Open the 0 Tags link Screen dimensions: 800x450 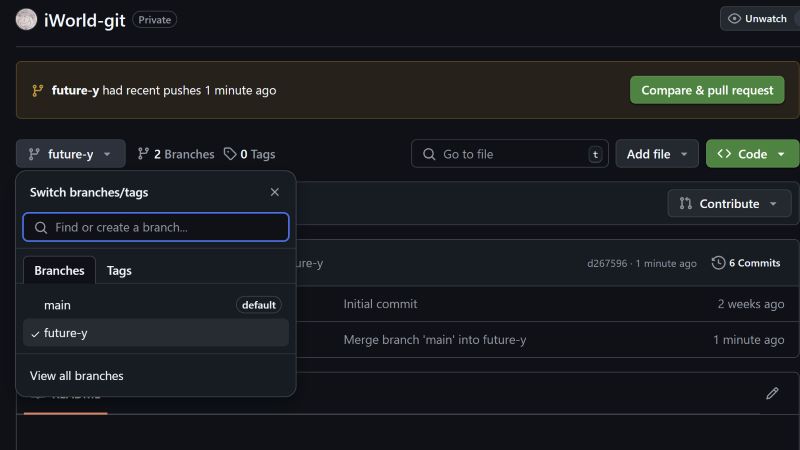point(249,154)
